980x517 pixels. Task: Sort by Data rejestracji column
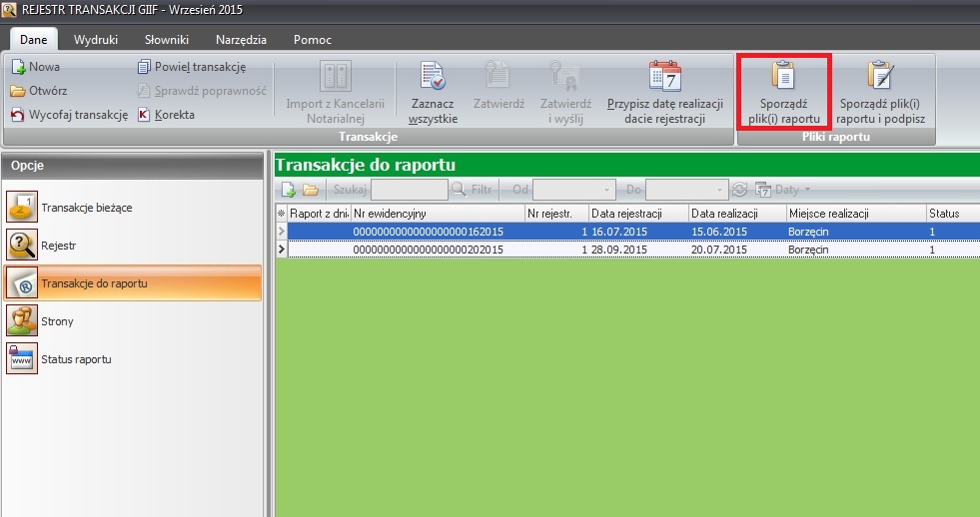coord(638,214)
